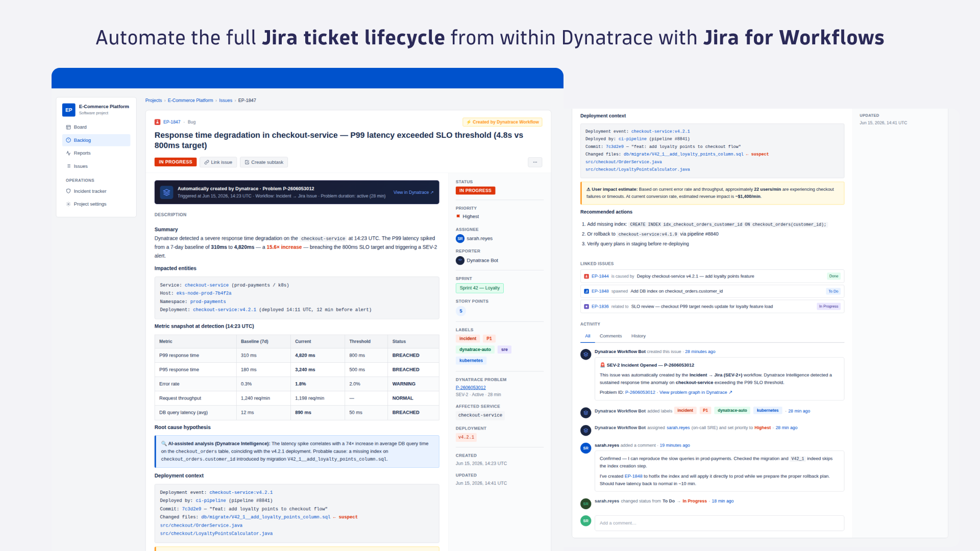
Task: Click the Created by Dynatrace Workflow badge
Action: (502, 122)
